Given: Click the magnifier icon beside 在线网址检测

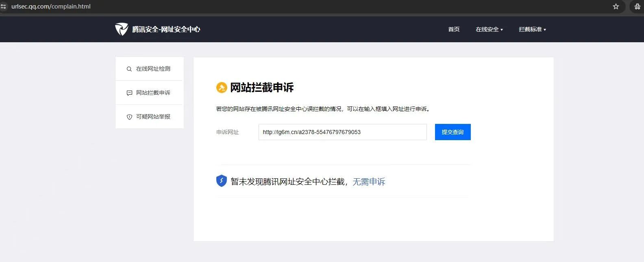Looking at the screenshot, I should click(129, 69).
